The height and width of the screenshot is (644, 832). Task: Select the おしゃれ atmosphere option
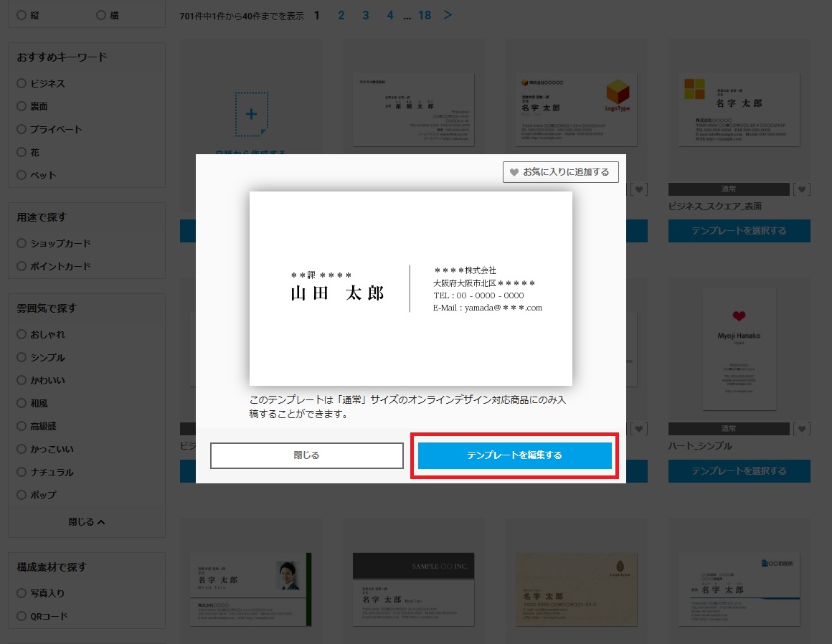[x=22, y=334]
